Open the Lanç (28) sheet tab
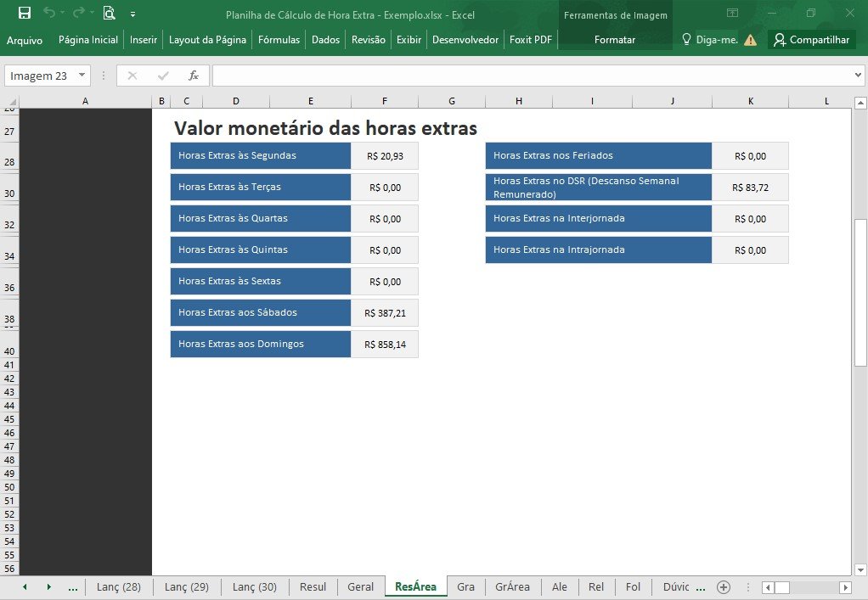This screenshot has height=600, width=868. pyautogui.click(x=119, y=586)
